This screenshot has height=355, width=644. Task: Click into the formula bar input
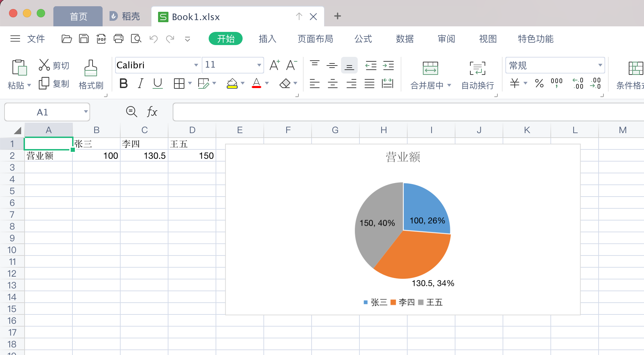408,112
